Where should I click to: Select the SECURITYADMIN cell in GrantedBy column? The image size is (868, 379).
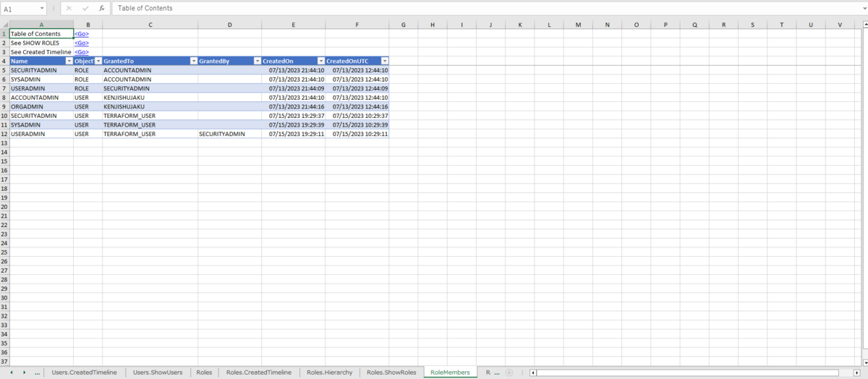(x=230, y=134)
